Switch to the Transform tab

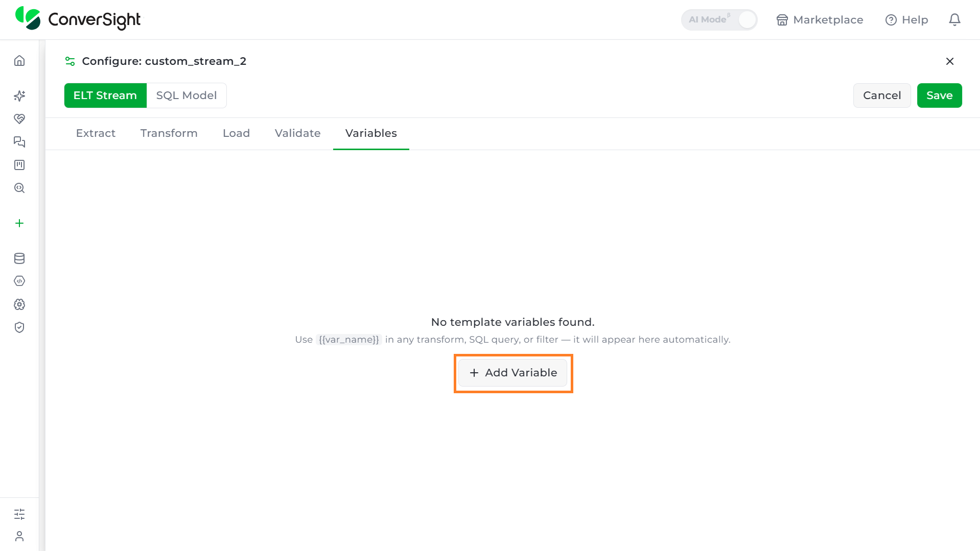point(169,133)
